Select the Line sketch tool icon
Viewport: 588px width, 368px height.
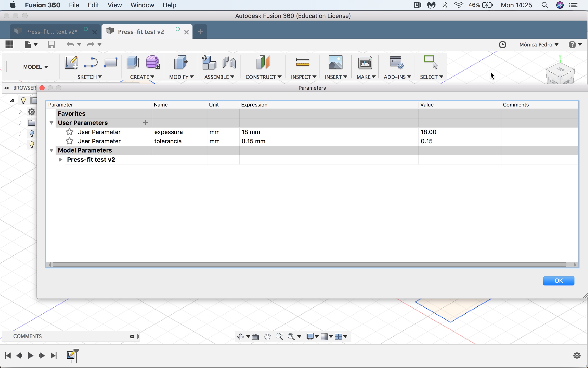[x=91, y=62]
